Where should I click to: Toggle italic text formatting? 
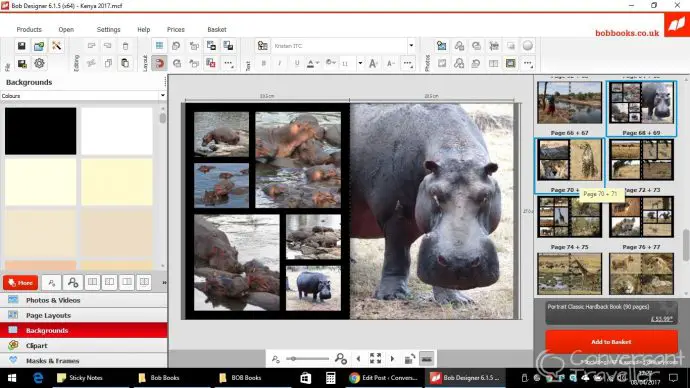point(280,63)
